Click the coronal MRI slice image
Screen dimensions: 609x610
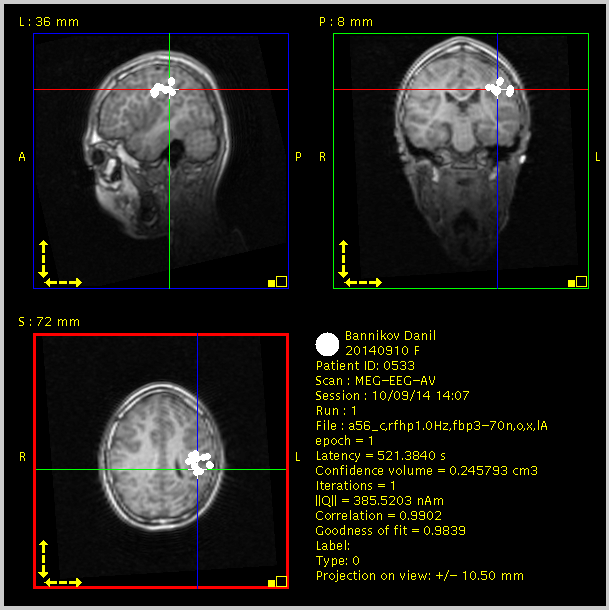tap(461, 161)
